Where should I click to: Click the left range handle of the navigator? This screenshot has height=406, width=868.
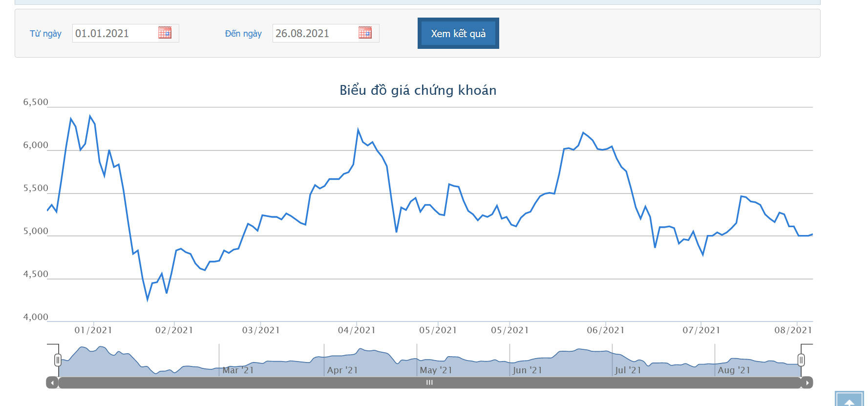(58, 360)
